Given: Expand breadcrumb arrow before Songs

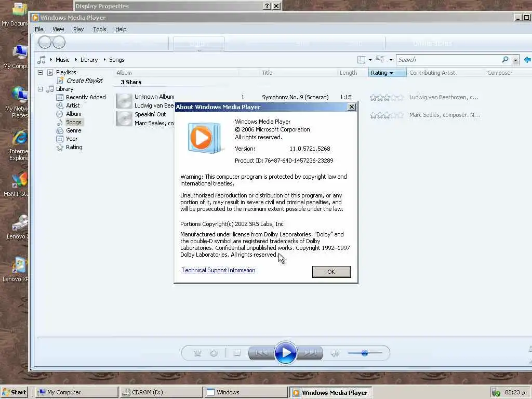Looking at the screenshot, I should tap(104, 60).
